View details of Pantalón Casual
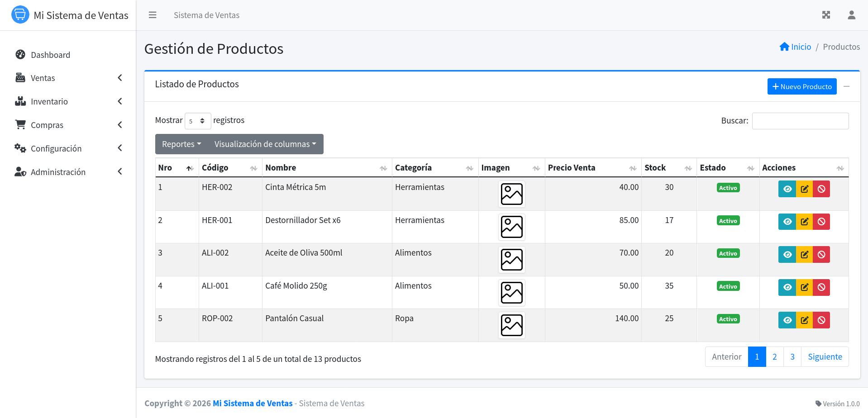The image size is (868, 418). [787, 320]
